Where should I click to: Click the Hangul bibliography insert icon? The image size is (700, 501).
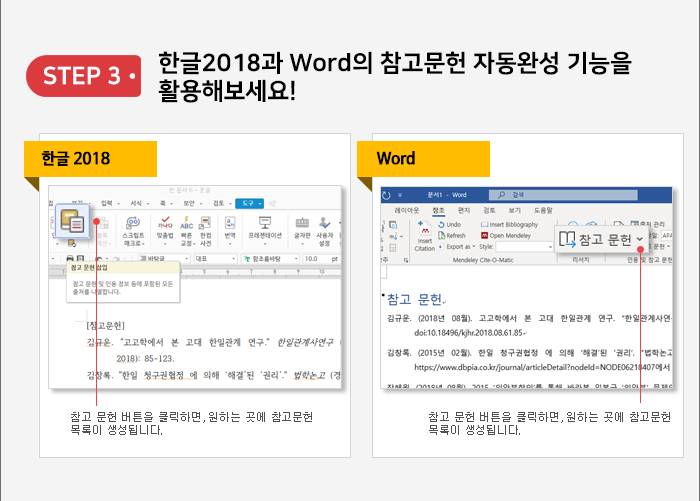72,223
